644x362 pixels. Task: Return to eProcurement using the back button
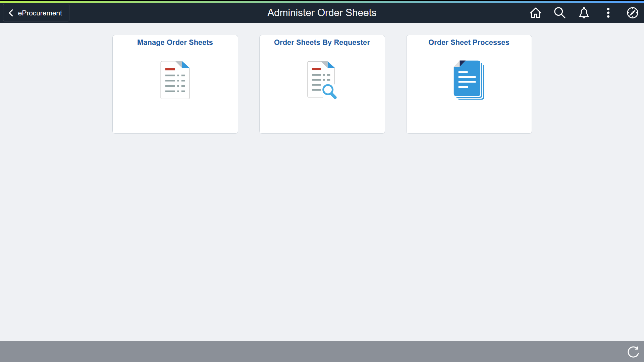coord(36,13)
